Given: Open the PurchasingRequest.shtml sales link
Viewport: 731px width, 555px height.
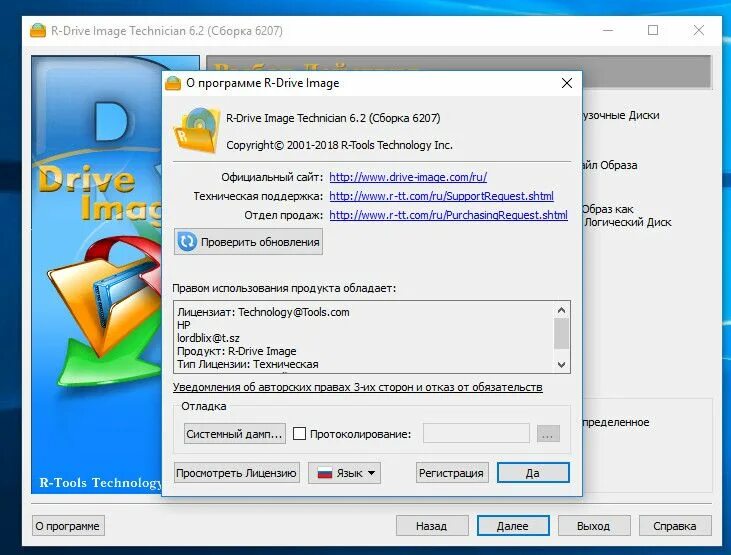Looking at the screenshot, I should pyautogui.click(x=448, y=215).
